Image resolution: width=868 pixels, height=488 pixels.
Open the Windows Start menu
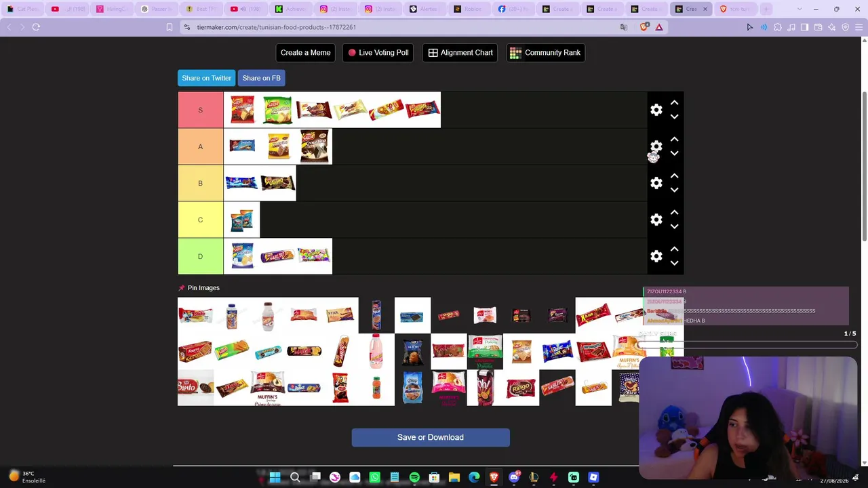pyautogui.click(x=275, y=478)
